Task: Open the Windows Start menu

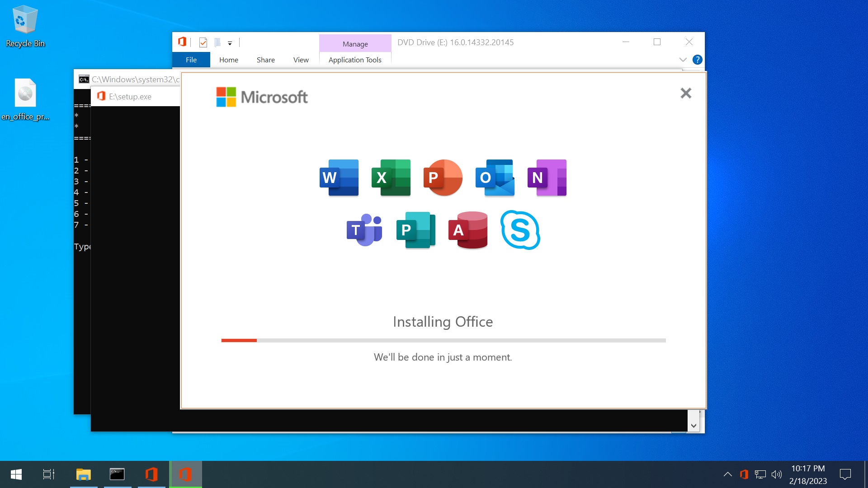Action: point(16,474)
